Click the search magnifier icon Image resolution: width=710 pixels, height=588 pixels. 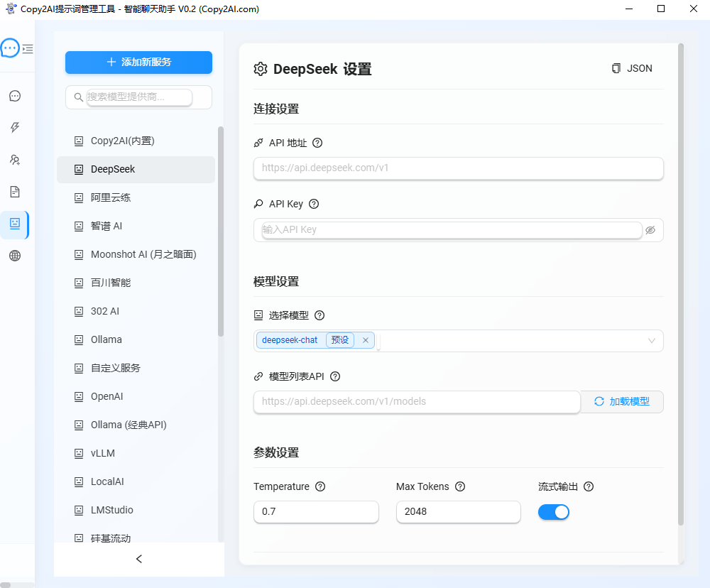pyautogui.click(x=78, y=97)
